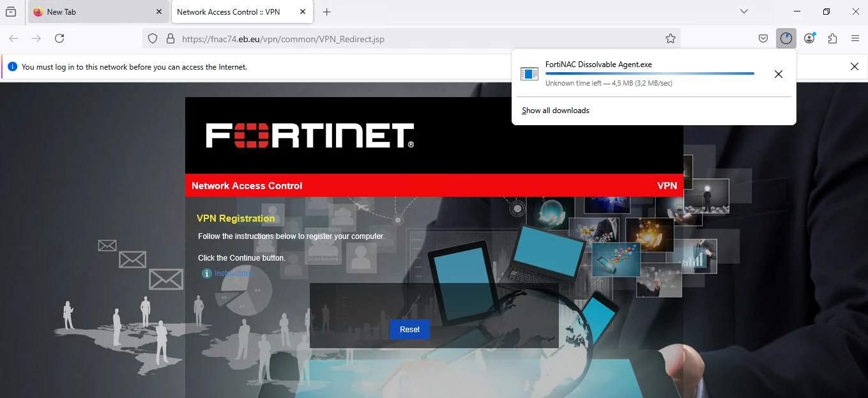This screenshot has height=398, width=868.
Task: Click the Reset button
Action: (409, 330)
